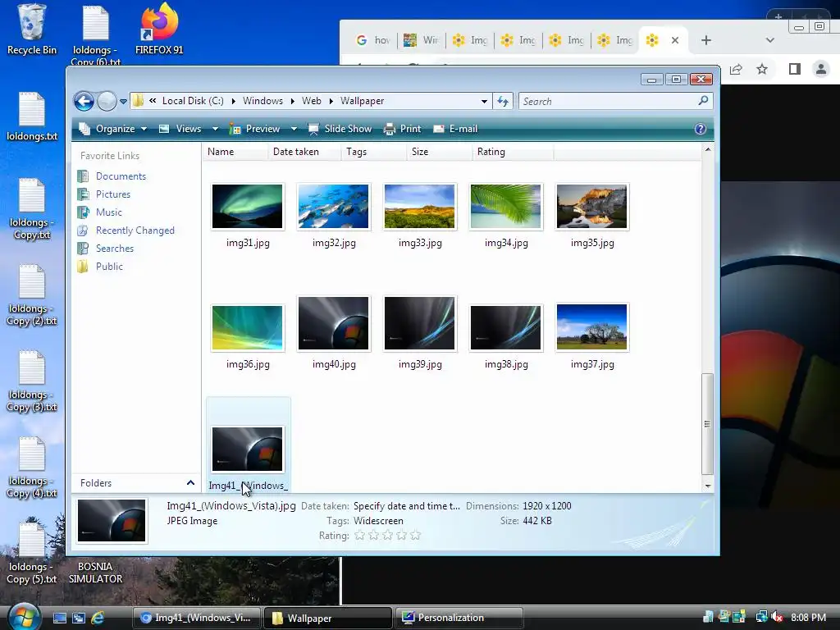Expand the address bar history dropdown

click(x=484, y=101)
